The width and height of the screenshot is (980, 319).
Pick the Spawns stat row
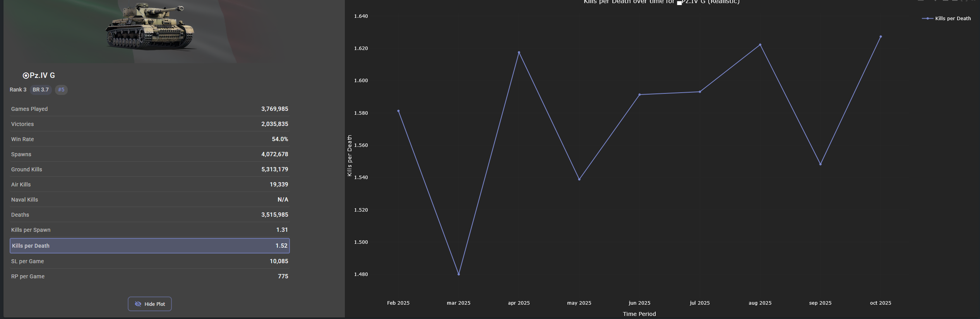coord(149,154)
